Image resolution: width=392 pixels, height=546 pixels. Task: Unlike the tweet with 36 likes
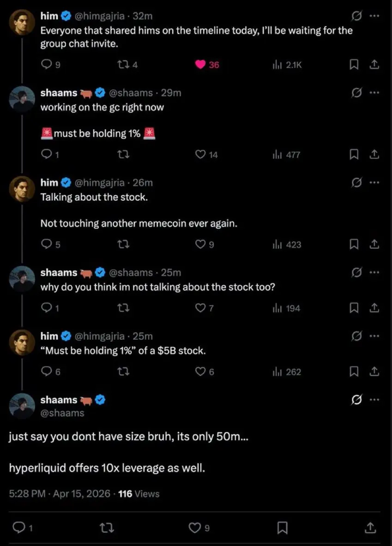tap(200, 65)
